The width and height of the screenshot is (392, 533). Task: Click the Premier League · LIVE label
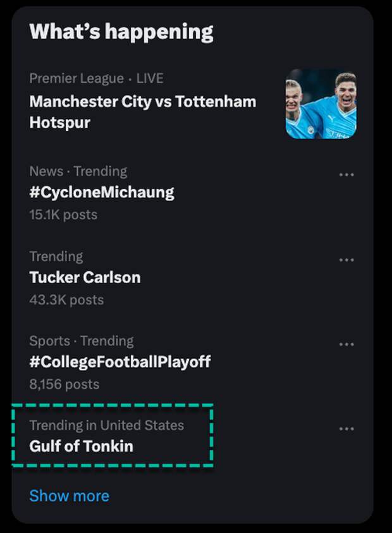click(96, 78)
